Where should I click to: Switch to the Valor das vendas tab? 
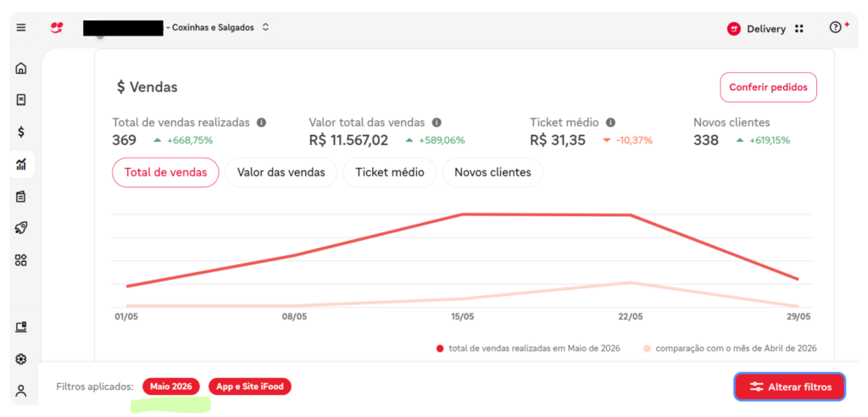pyautogui.click(x=281, y=172)
